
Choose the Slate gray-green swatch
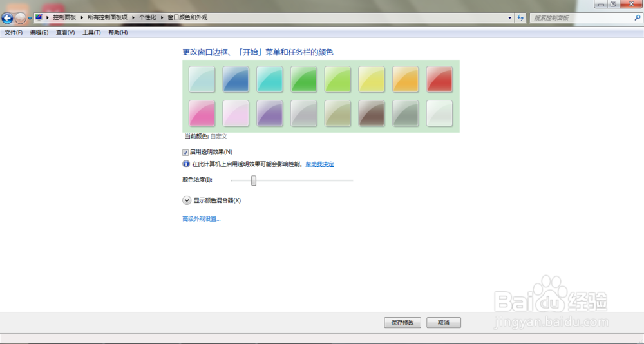pos(405,113)
